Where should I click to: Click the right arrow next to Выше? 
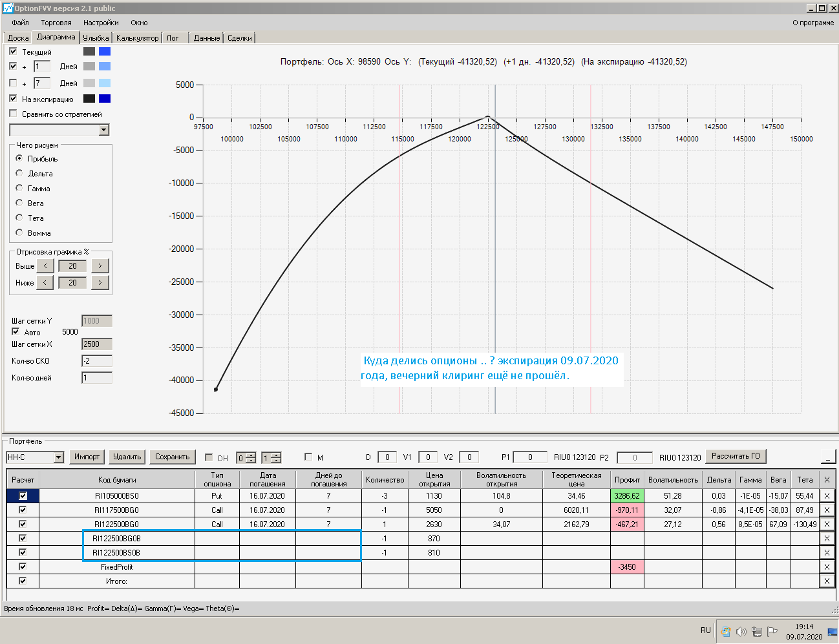100,266
